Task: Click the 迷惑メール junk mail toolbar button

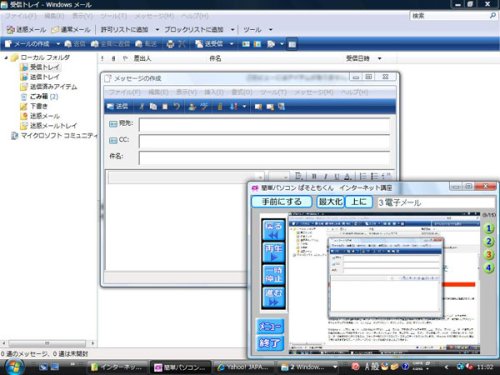Action: click(26, 30)
